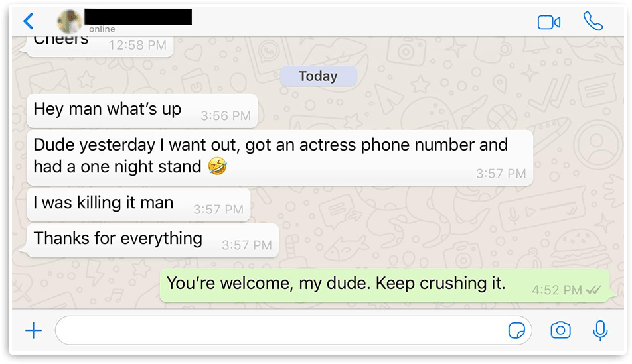This screenshot has width=632, height=364.
Task: Open contact info via the redacted name
Action: pyautogui.click(x=138, y=17)
